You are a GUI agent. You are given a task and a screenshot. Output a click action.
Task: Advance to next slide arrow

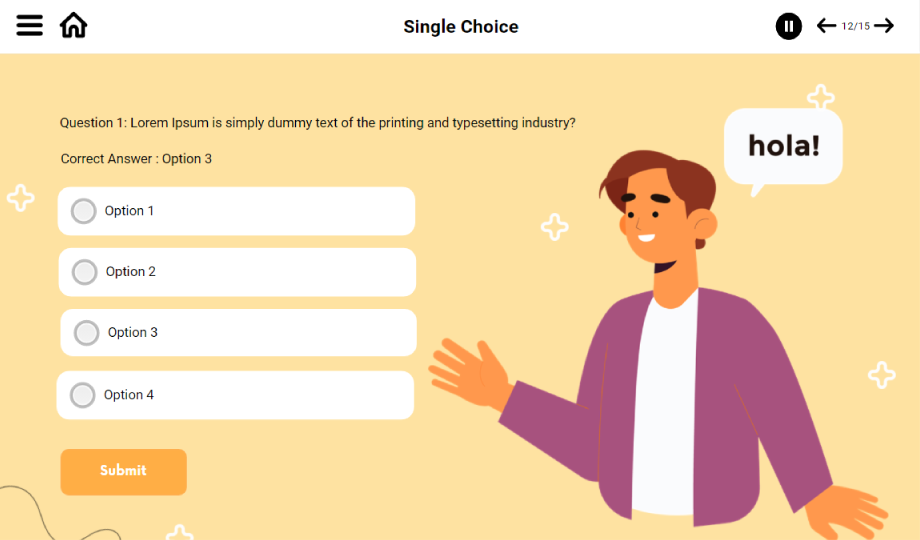tap(884, 26)
